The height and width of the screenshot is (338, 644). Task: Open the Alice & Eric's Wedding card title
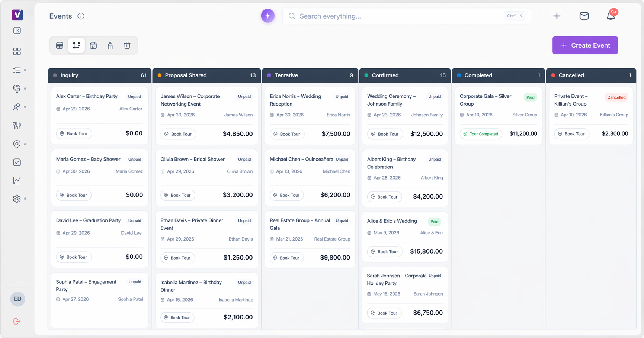(x=392, y=221)
